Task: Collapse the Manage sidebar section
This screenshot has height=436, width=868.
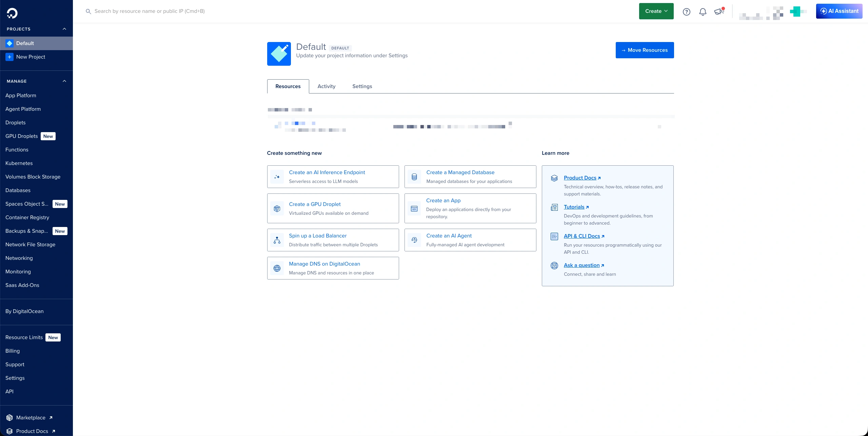Action: tap(64, 81)
